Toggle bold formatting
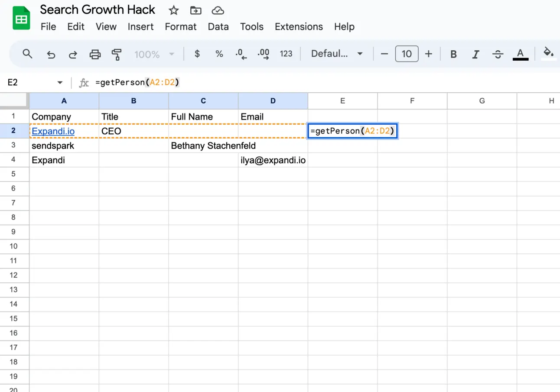Screen dimensions: 560x392 pyautogui.click(x=454, y=54)
